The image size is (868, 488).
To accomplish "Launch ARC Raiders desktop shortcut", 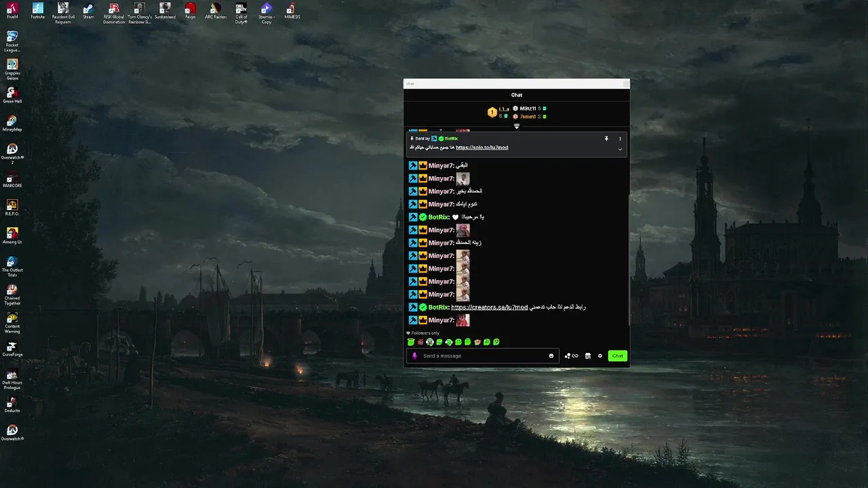I will coord(216,11).
